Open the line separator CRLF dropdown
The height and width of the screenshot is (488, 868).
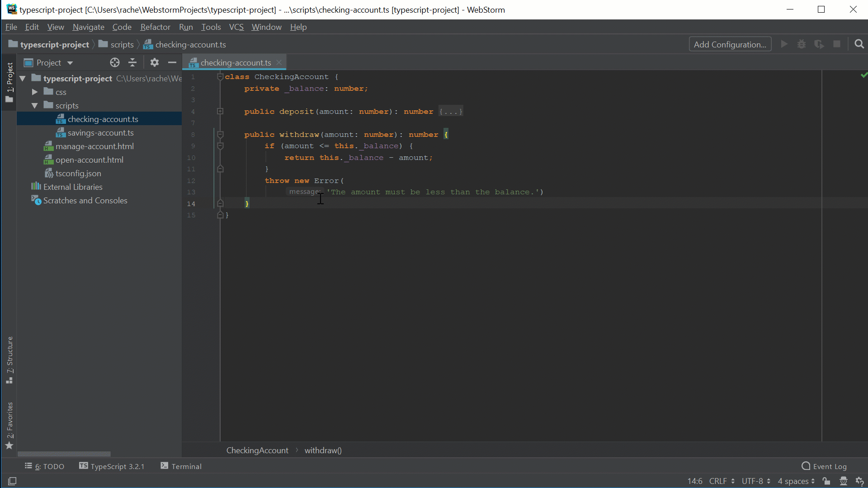[x=721, y=481]
